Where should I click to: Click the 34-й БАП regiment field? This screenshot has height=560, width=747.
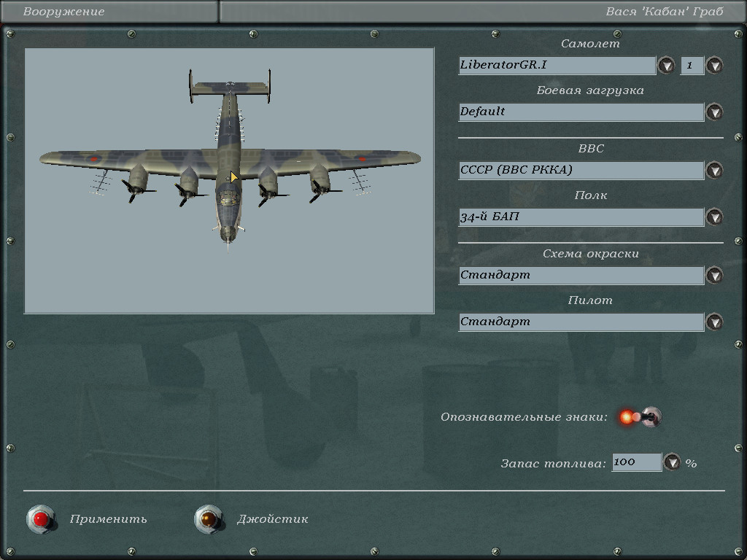581,217
